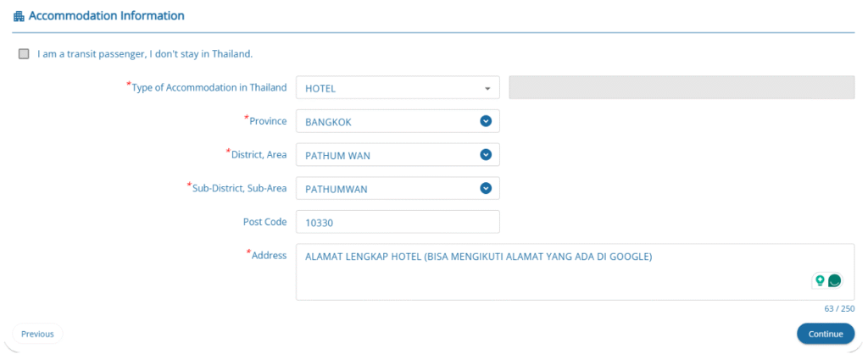Click the Continue button

tap(826, 334)
